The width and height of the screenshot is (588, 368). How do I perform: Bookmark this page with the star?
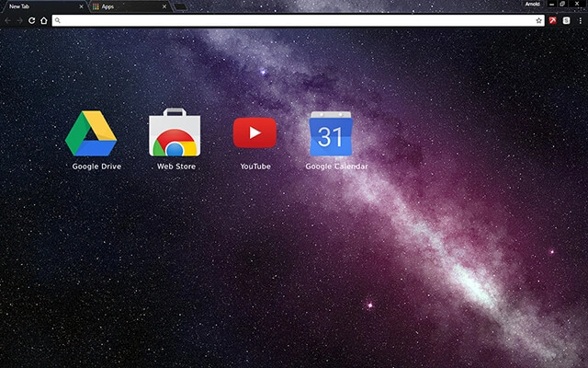click(x=539, y=20)
